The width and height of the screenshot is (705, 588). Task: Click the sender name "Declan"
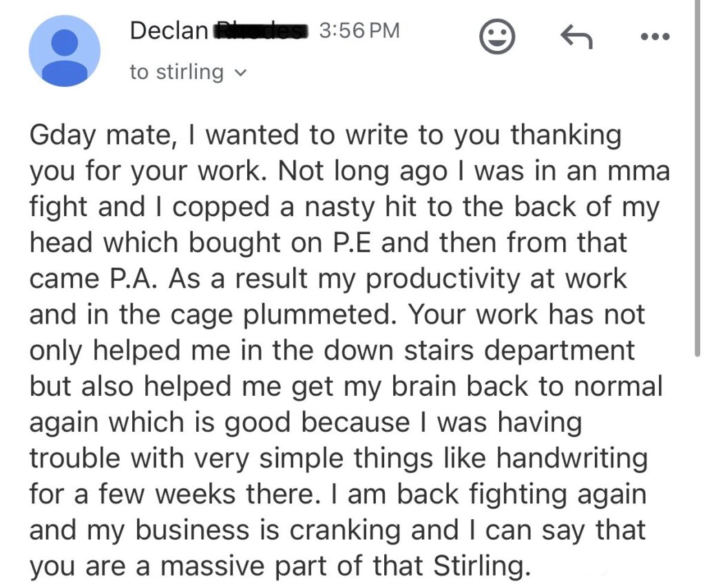[168, 31]
